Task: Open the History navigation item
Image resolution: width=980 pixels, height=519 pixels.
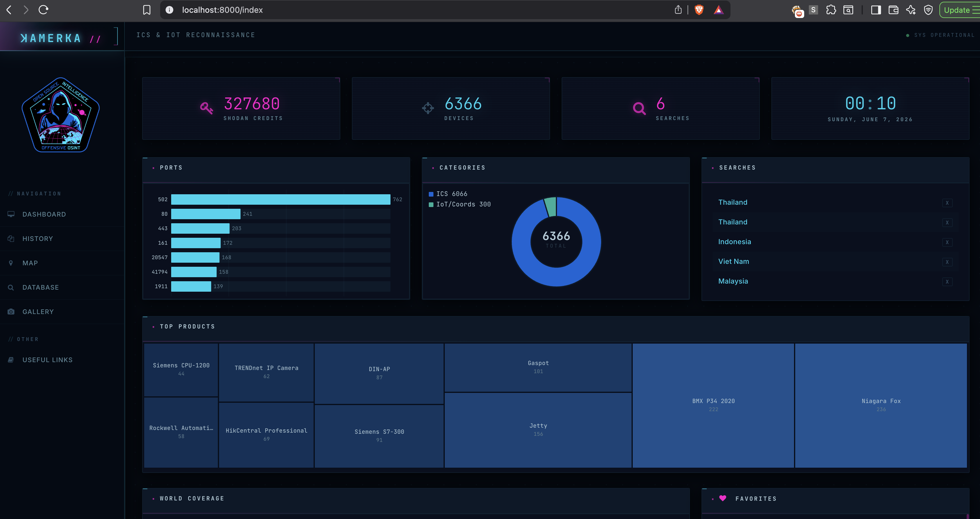Action: coord(62,239)
